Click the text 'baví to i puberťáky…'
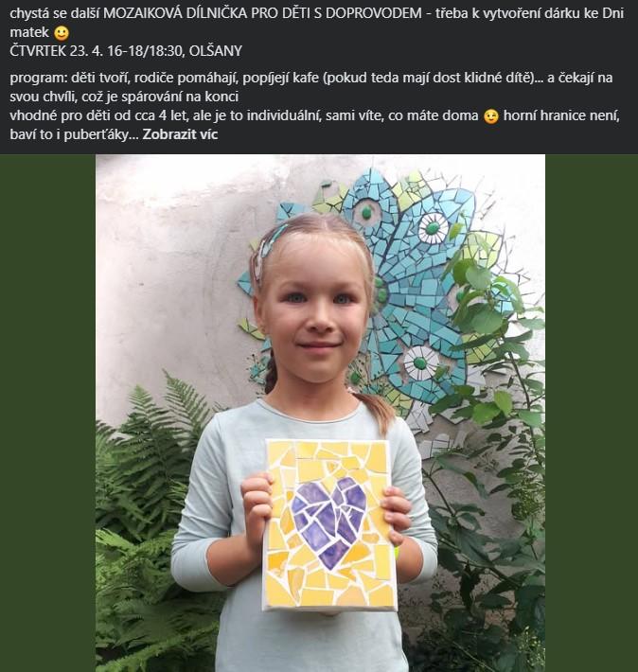638x672 pixels. click(75, 134)
